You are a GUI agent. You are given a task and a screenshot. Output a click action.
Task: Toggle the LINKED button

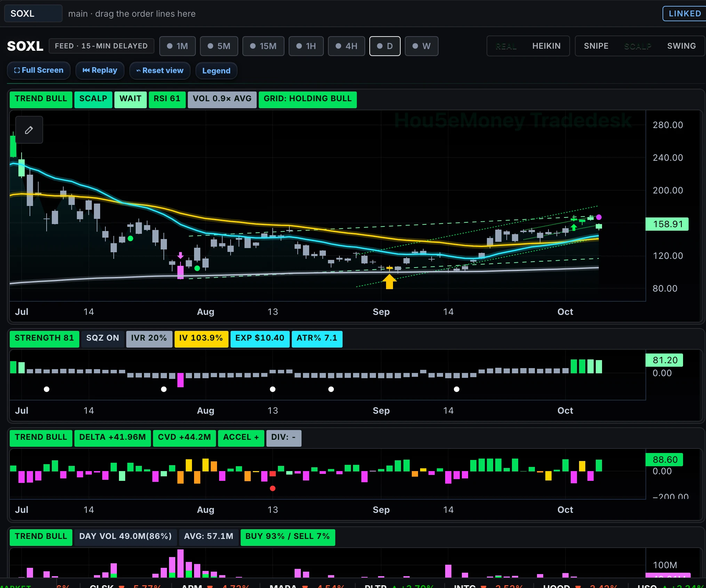[x=684, y=14]
